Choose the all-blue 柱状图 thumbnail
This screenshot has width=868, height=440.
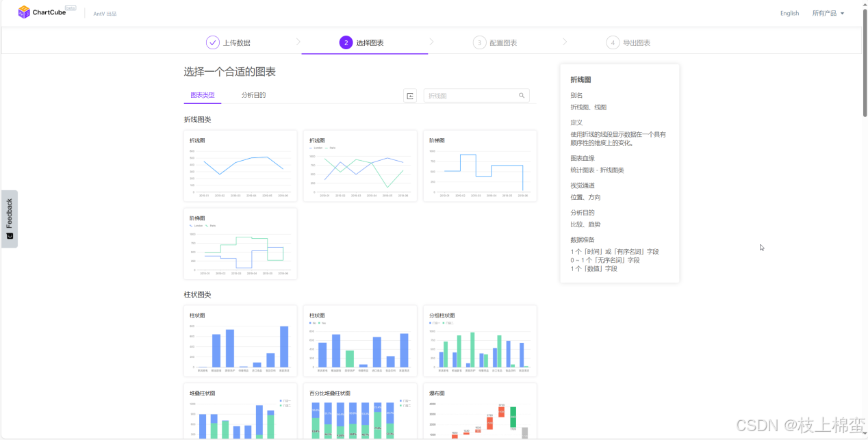click(240, 341)
